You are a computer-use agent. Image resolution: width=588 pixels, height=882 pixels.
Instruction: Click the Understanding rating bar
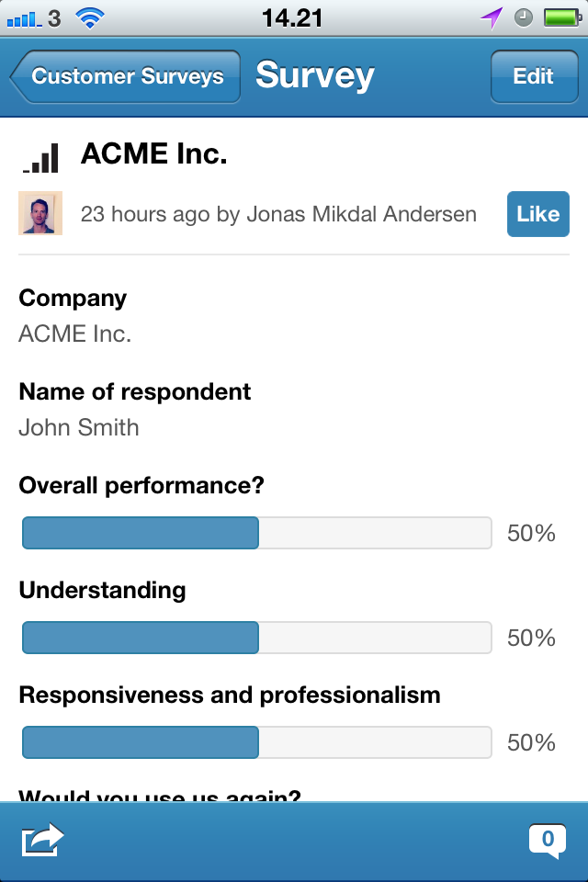256,638
